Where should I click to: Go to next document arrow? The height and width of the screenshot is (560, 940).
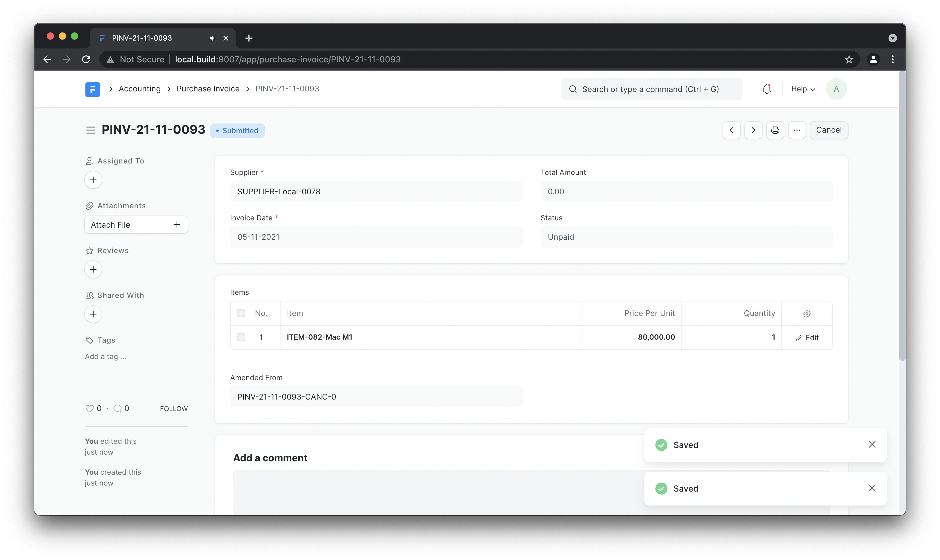[x=753, y=130]
